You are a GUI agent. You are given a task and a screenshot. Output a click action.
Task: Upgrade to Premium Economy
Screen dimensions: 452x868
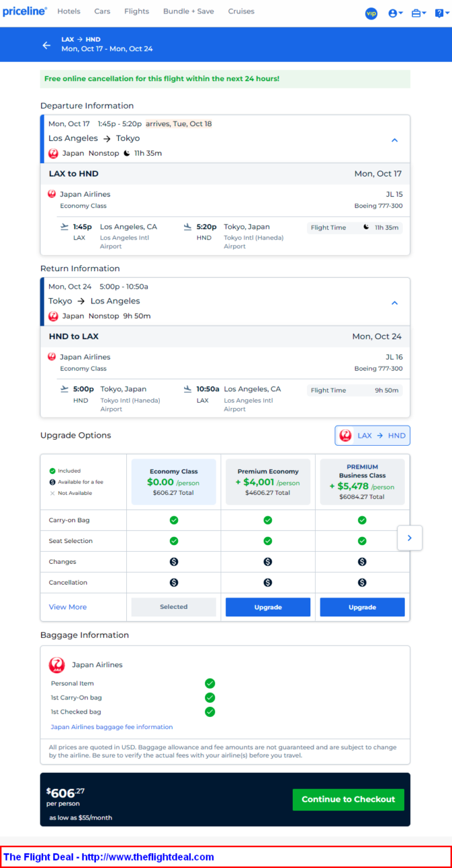pos(268,607)
